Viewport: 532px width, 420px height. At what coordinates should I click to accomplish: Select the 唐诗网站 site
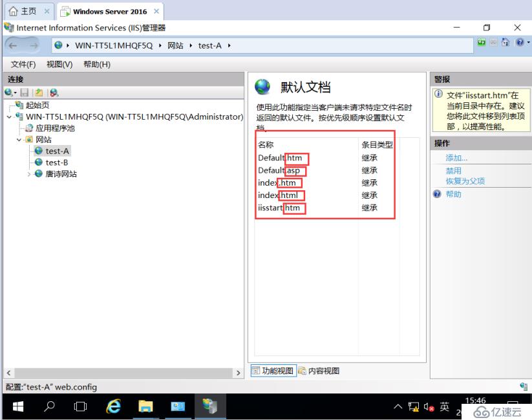(x=61, y=174)
